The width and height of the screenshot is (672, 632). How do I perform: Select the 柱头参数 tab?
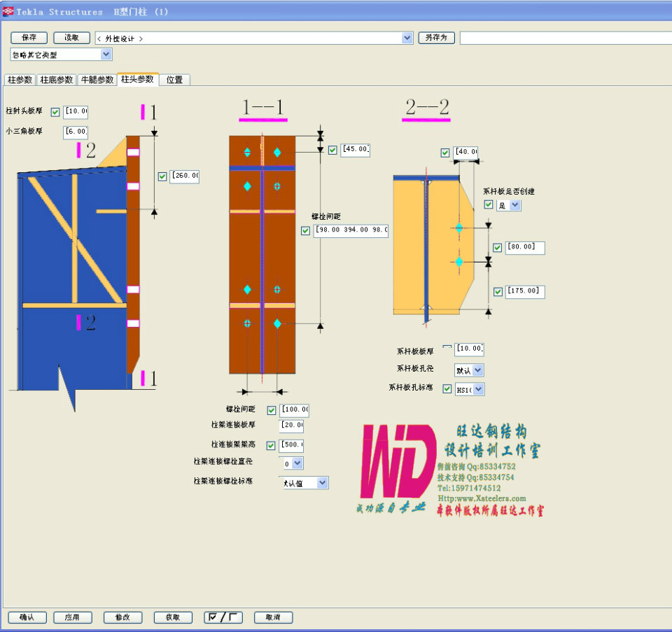coord(138,79)
